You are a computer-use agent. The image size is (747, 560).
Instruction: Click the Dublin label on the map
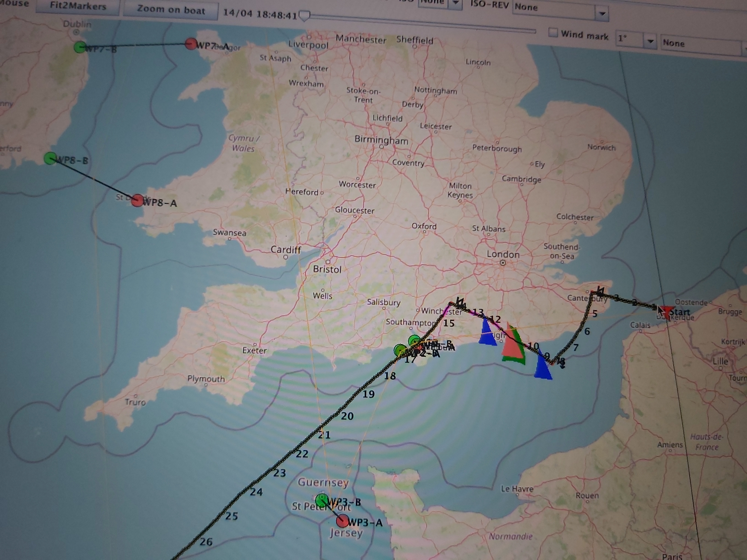[x=77, y=24]
